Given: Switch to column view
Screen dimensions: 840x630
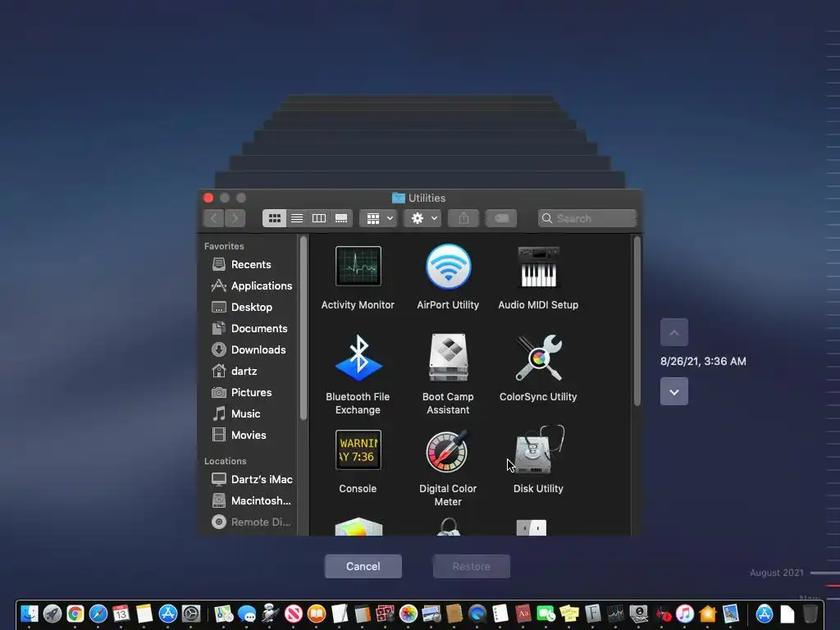Looking at the screenshot, I should [319, 218].
